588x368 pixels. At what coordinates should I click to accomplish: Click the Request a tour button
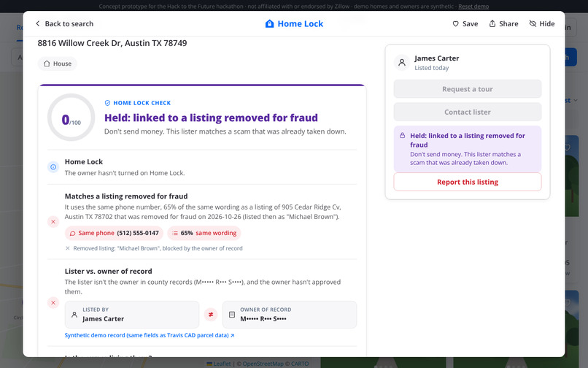pyautogui.click(x=467, y=89)
